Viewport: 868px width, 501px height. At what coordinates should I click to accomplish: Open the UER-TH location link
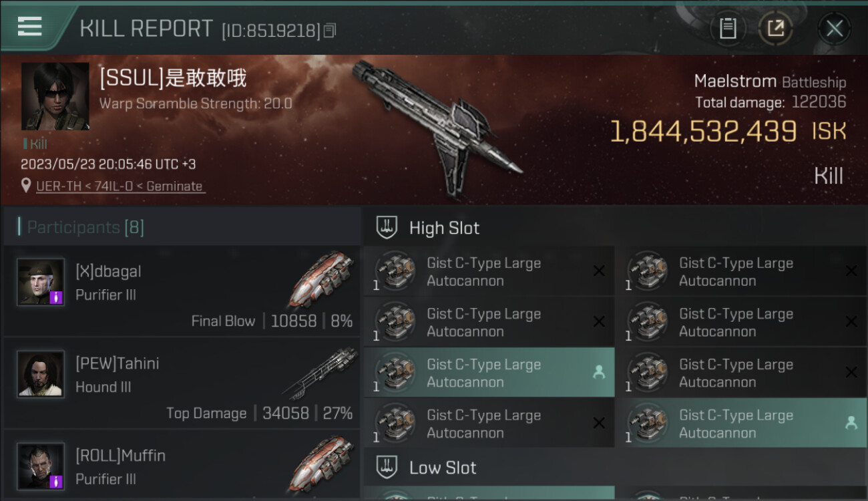click(120, 186)
